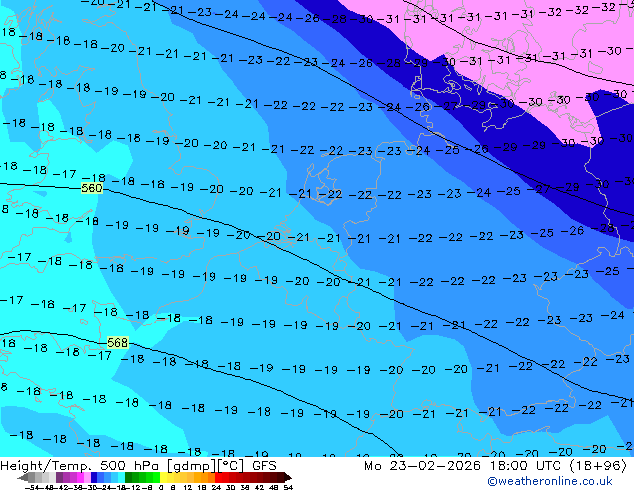
Task: Click the dark blue swatch in the legend
Action: [x=94, y=477]
